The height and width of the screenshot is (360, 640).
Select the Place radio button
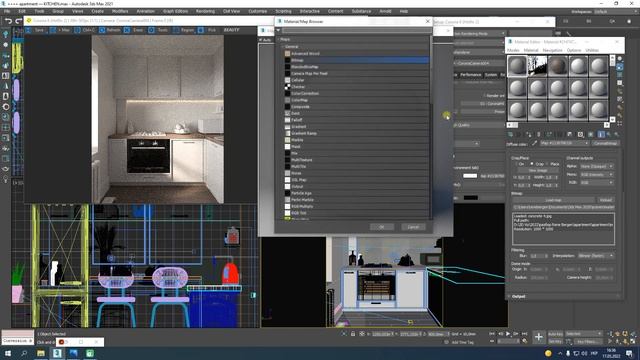547,164
